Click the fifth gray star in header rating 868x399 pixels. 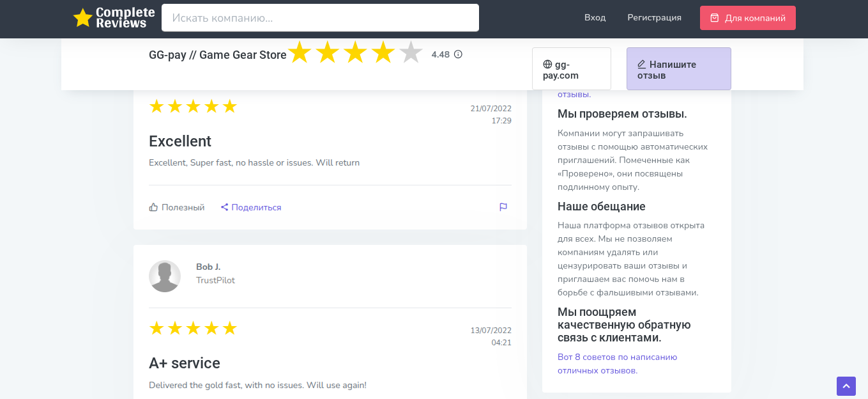click(411, 52)
